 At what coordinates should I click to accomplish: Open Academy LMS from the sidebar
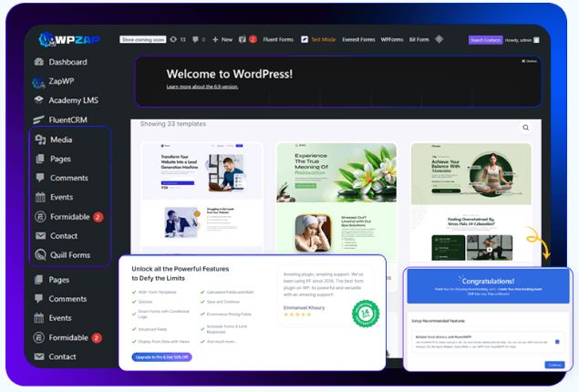[x=72, y=100]
